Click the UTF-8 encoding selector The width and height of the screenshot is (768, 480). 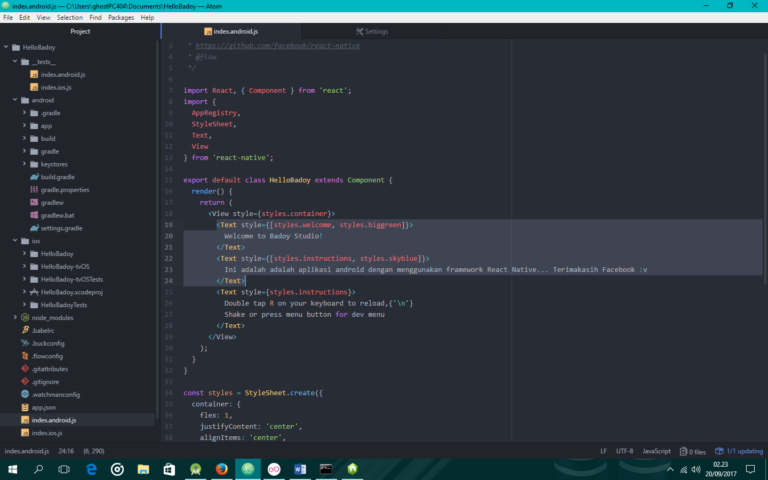[624, 451]
